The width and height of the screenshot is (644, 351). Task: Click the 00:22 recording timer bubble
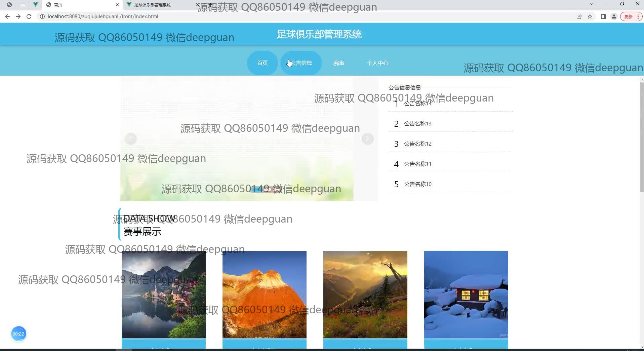click(x=18, y=334)
